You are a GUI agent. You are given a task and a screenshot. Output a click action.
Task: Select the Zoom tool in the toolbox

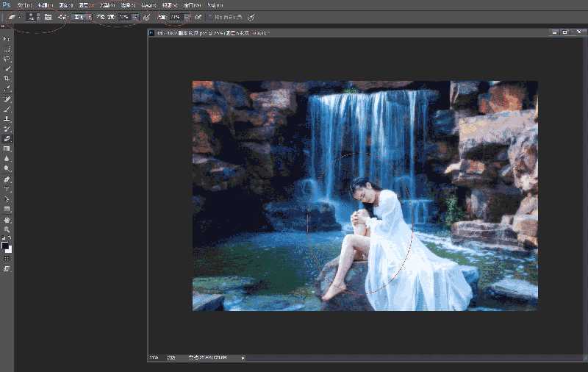(x=7, y=229)
